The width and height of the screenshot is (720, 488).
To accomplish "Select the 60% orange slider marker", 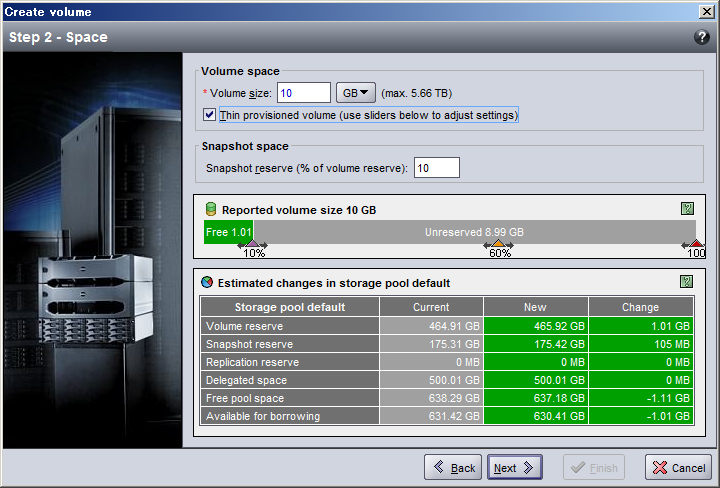I will [498, 244].
